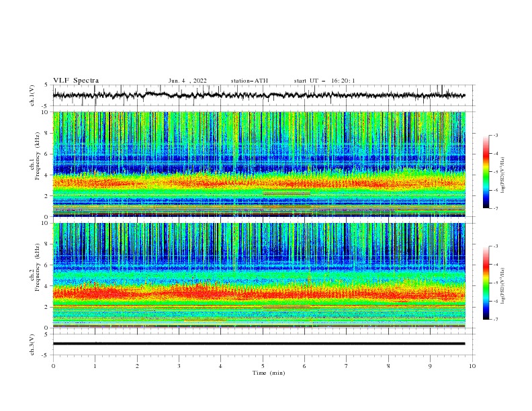Click the '-7' tick on ch.2 colorbar
Viewport: 532px width, 411px height.
tap(495, 319)
